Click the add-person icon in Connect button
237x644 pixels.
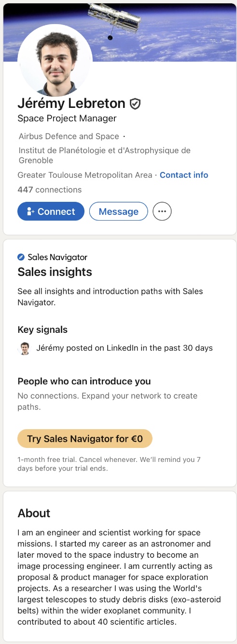tap(31, 211)
